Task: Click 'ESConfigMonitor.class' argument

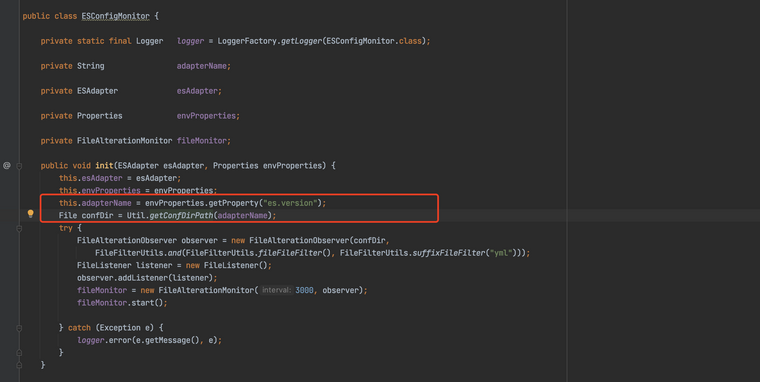Action: (x=374, y=41)
